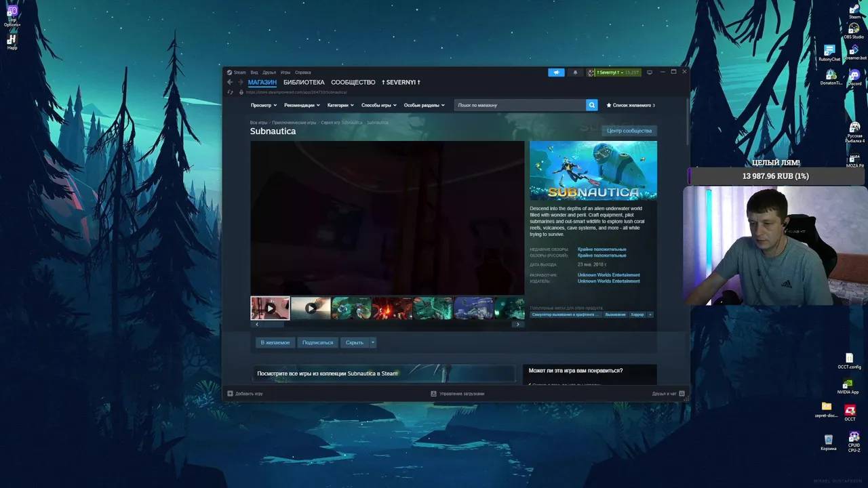Click the Приключенческие игры breadcrumb link
Screen dimensions: 868x488
coord(294,123)
